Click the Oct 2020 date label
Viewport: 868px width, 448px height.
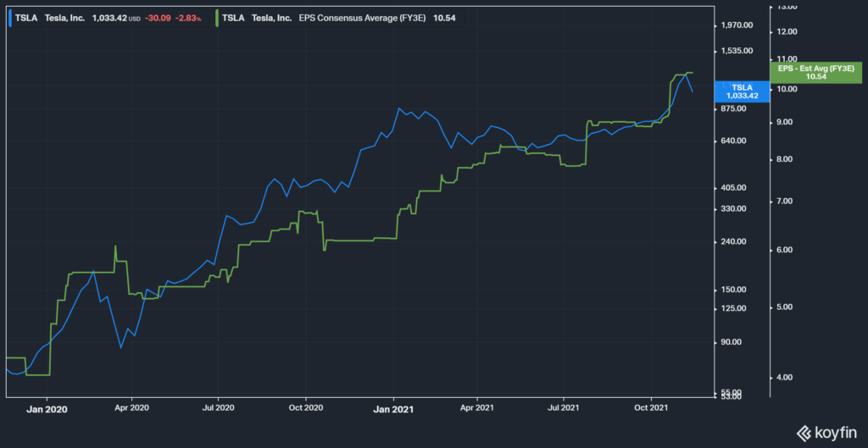click(305, 408)
